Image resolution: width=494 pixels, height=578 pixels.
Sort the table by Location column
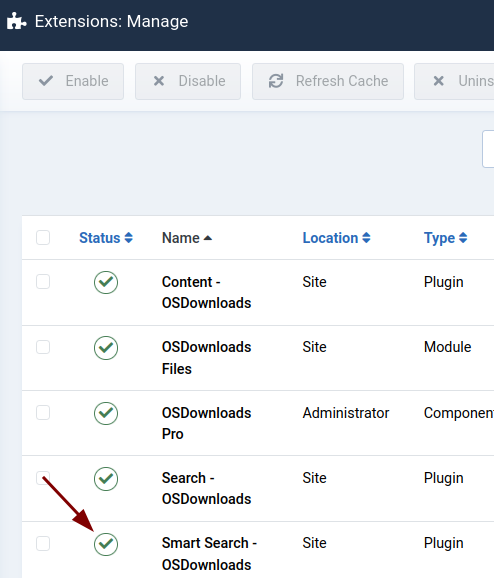337,238
